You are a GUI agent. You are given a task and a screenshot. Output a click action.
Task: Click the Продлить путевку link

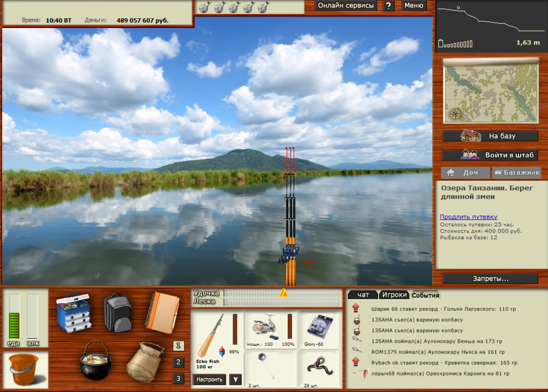pos(469,217)
